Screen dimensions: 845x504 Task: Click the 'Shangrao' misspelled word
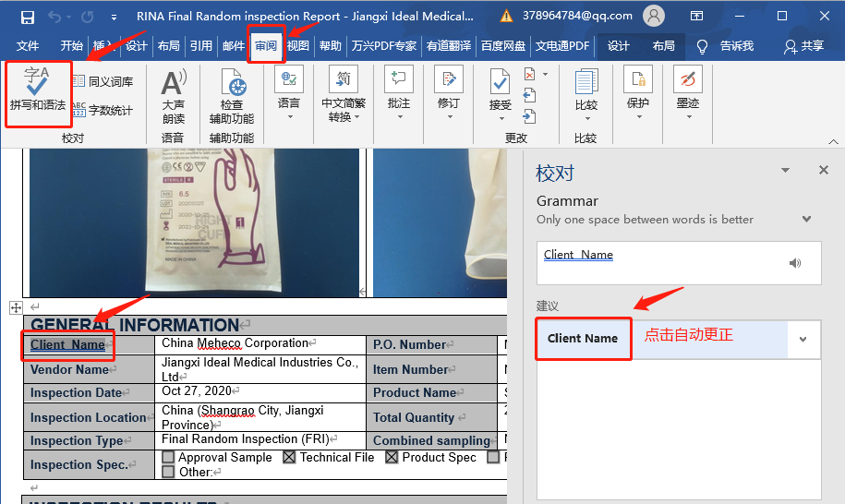[227, 410]
